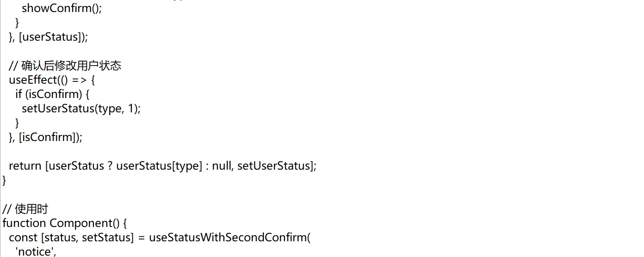Image resolution: width=644 pixels, height=257 pixels.
Task: Click the showConfirm(); call line
Action: 62,8
